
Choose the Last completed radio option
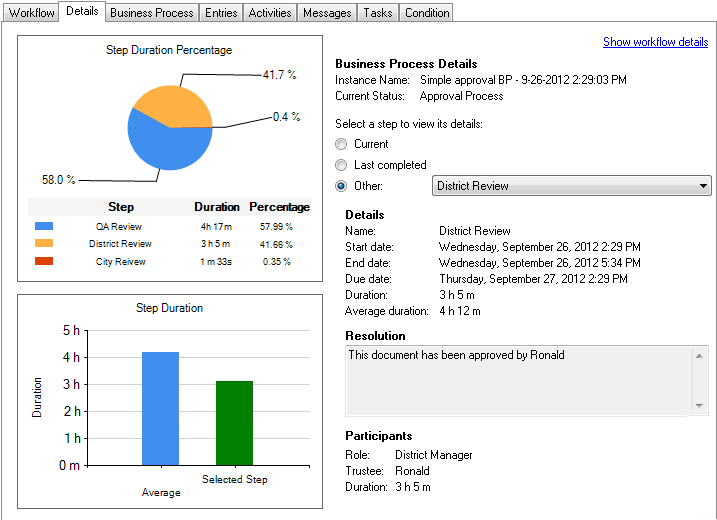(x=342, y=165)
